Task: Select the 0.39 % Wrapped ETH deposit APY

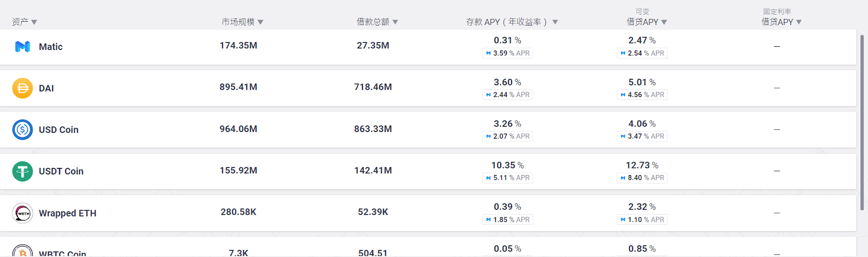Action: 508,207
